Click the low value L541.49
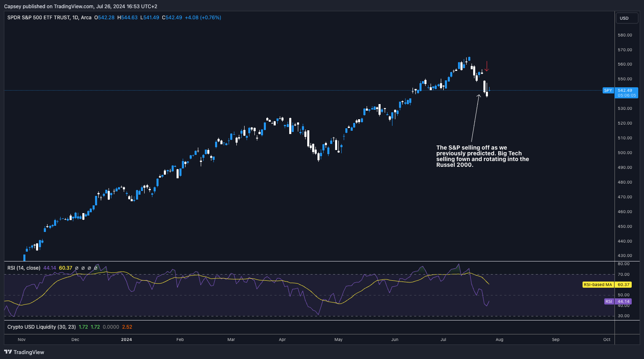 click(150, 18)
